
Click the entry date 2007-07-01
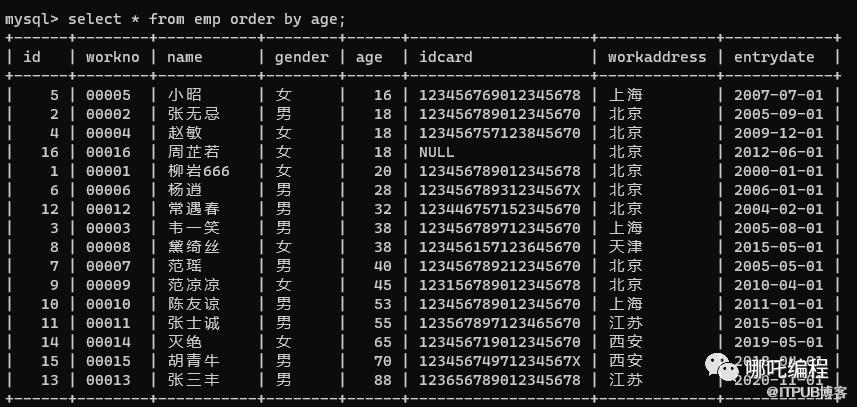coord(779,95)
